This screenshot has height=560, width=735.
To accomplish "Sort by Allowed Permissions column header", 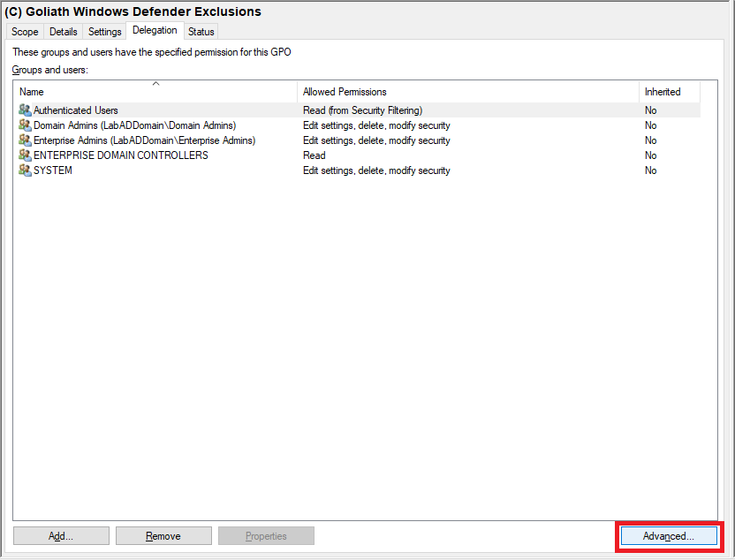I will tap(345, 92).
